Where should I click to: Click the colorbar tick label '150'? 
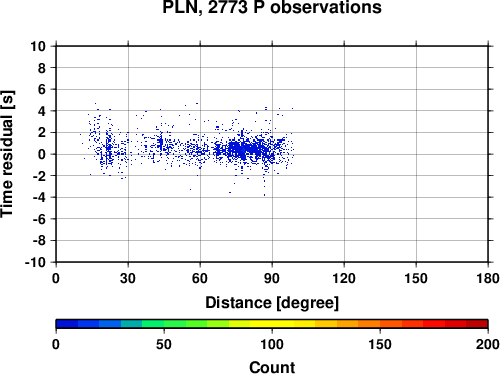pyautogui.click(x=380, y=344)
